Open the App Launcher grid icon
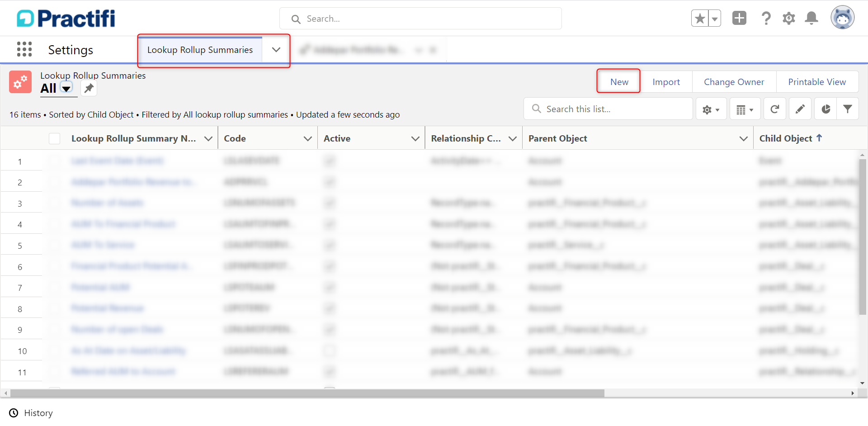868x426 pixels. pos(24,49)
